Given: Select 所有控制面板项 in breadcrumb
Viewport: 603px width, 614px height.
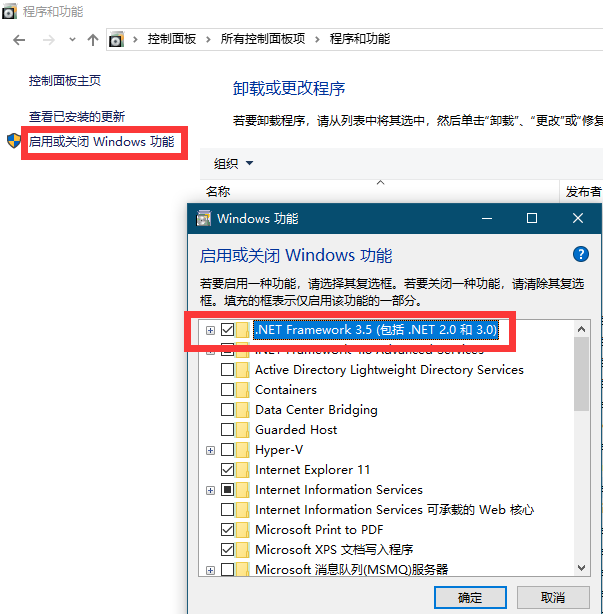Looking at the screenshot, I should [x=263, y=39].
